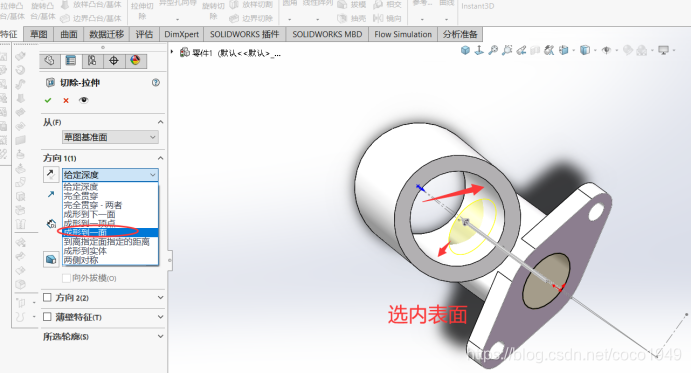Image resolution: width=691 pixels, height=373 pixels.
Task: Switch to the SOLIDWORKS MBD tab
Action: (327, 34)
